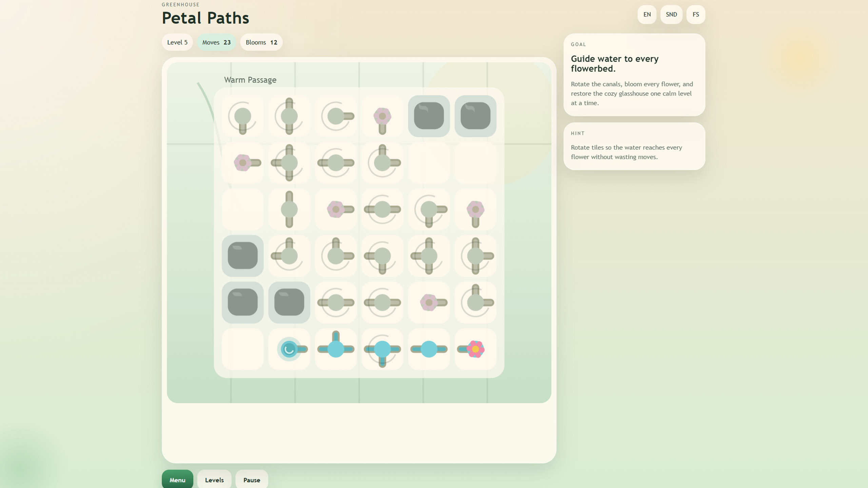Rotate the vertical canal in row three
This screenshot has height=488, width=868.
point(289,209)
